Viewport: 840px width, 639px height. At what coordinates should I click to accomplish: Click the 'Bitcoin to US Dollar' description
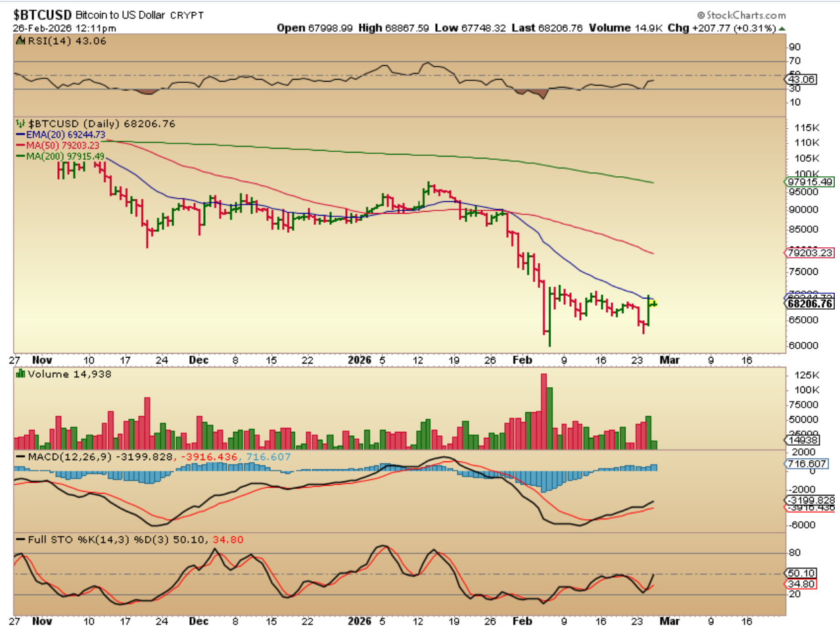[120, 14]
